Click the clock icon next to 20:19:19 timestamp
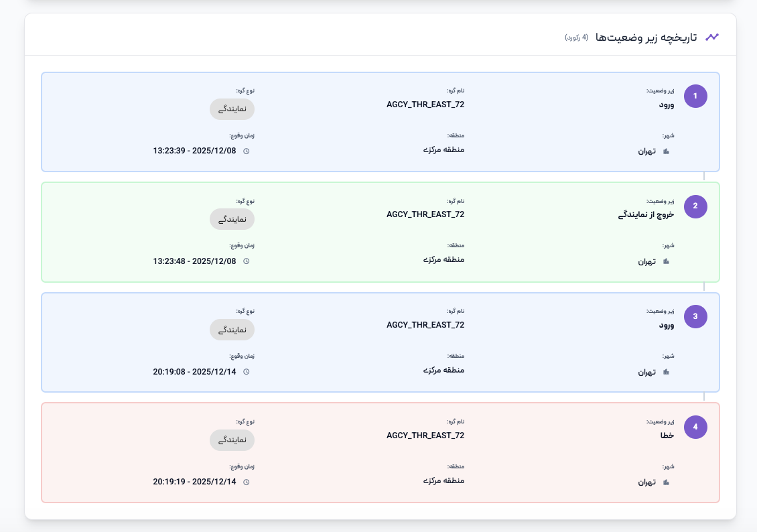Screen dimensions: 757x532 point(246,482)
